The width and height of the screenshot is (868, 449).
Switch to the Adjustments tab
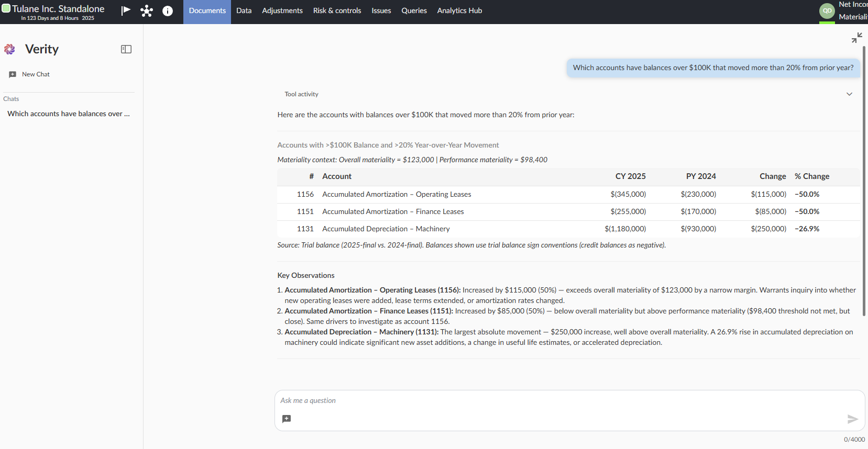(x=282, y=11)
